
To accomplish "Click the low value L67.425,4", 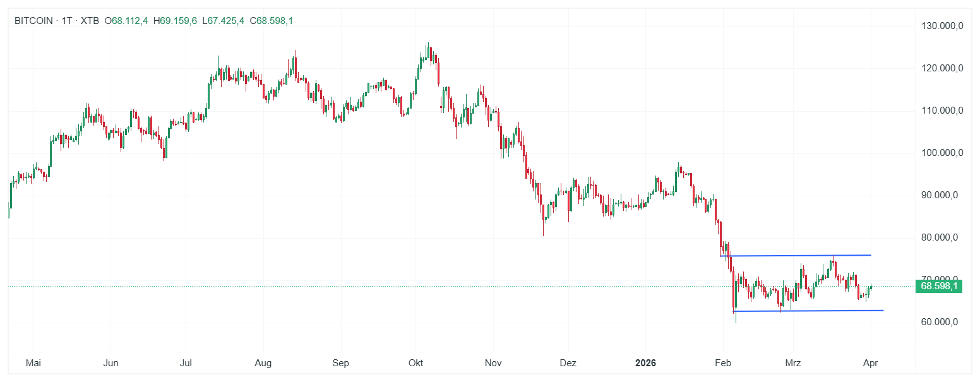I will [x=223, y=21].
